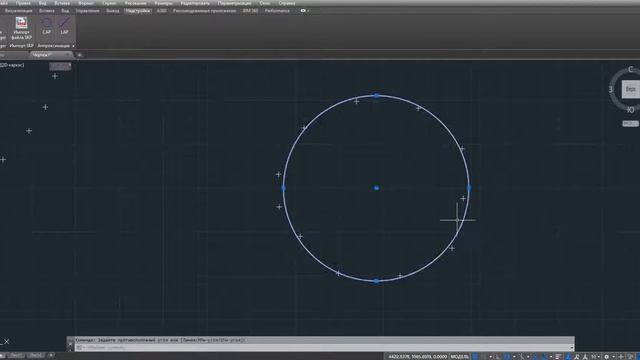
Task: Switch to the Performance ribbon tab
Action: (277, 11)
